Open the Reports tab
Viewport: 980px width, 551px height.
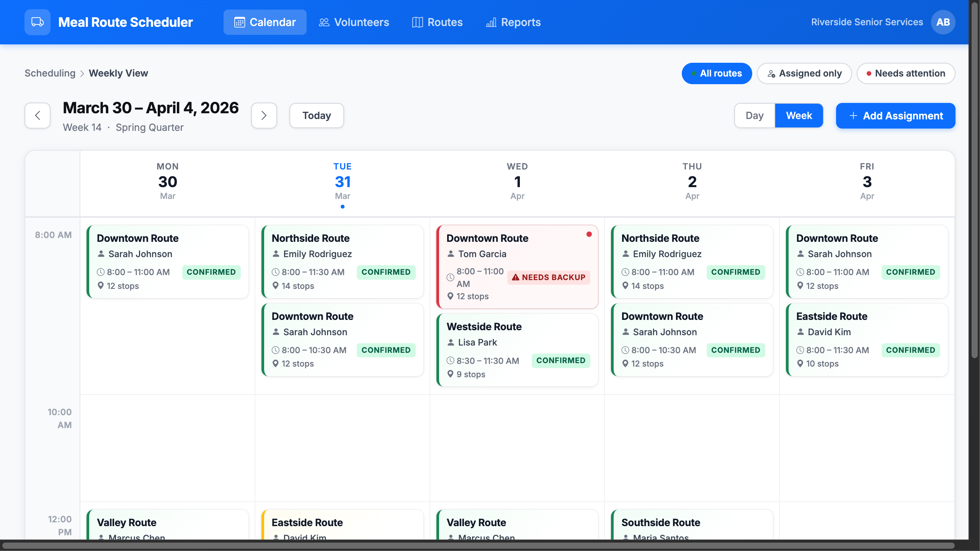click(513, 22)
